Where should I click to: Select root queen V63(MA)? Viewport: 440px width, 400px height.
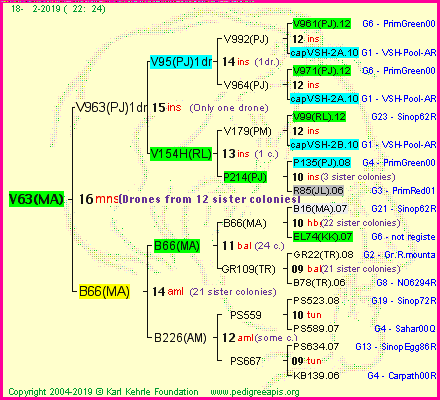pyautogui.click(x=36, y=199)
